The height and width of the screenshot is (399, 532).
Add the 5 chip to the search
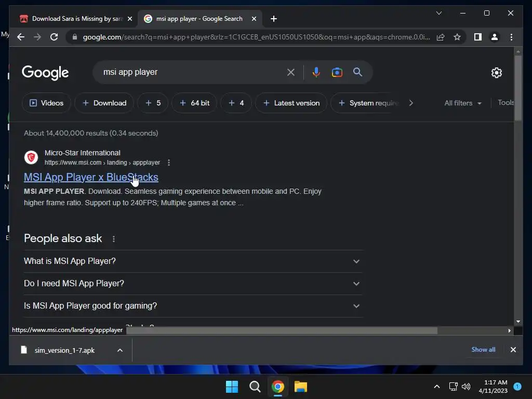pos(153,103)
